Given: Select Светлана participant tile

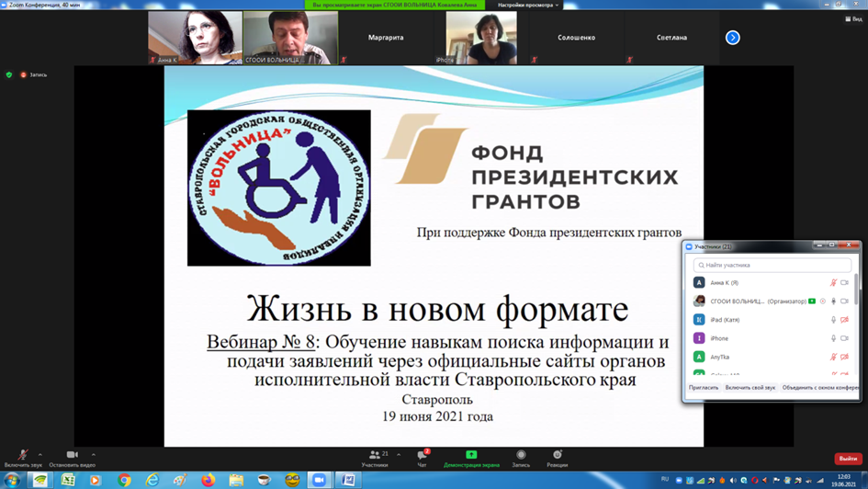Looking at the screenshot, I should [671, 38].
